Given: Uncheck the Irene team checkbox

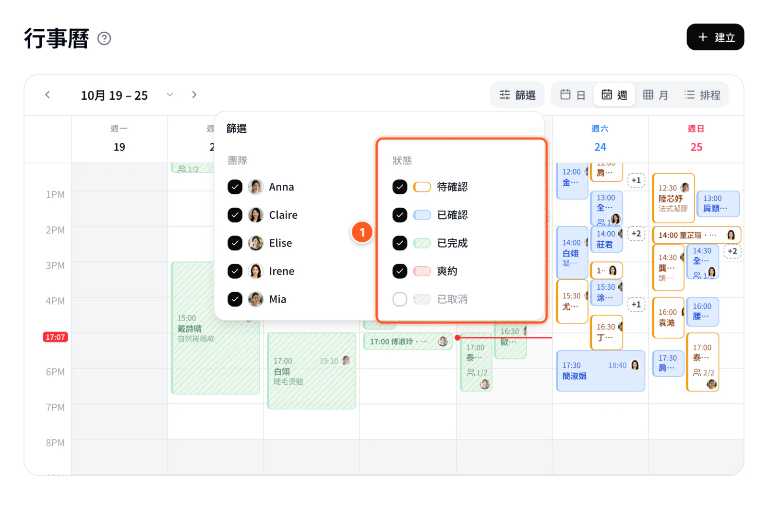Looking at the screenshot, I should pos(235,271).
